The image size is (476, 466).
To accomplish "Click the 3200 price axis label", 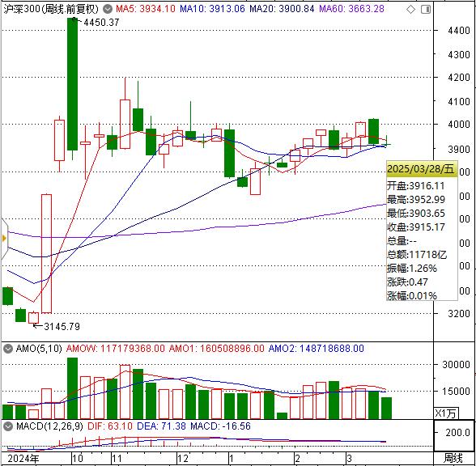I will point(459,313).
